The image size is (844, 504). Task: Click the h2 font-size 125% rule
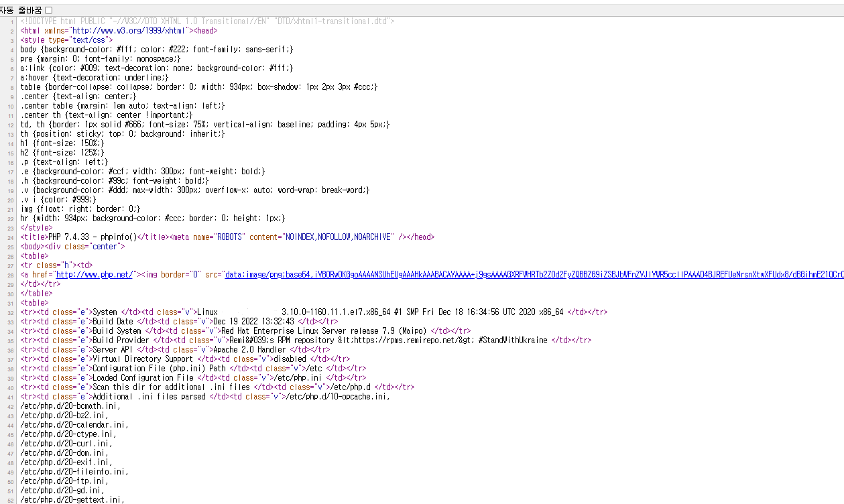[x=62, y=153]
